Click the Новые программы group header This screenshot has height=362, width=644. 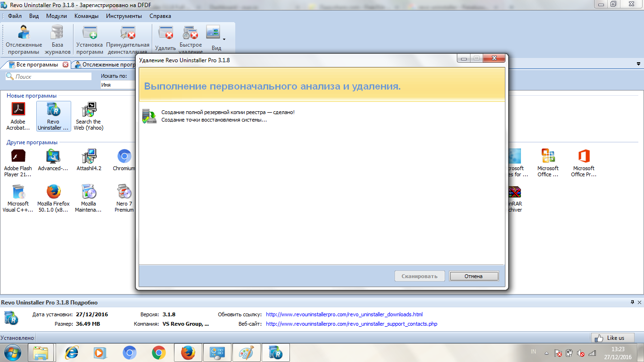[32, 96]
